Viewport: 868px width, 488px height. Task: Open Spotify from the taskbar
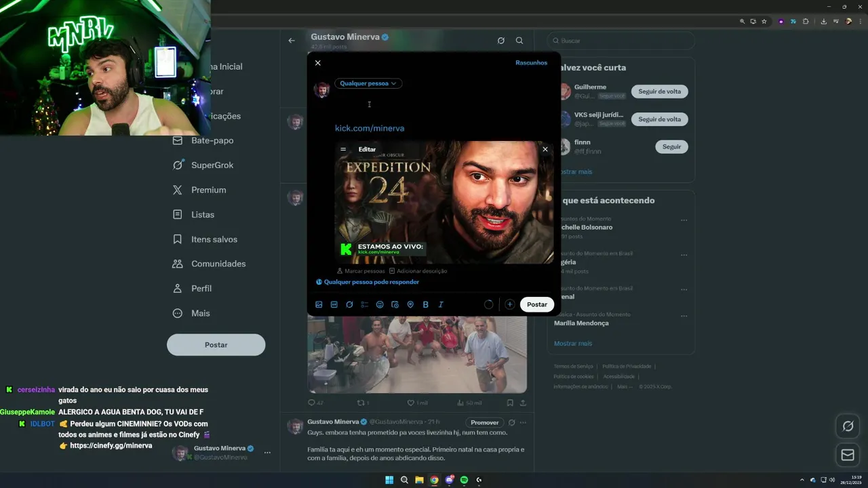coord(464,480)
